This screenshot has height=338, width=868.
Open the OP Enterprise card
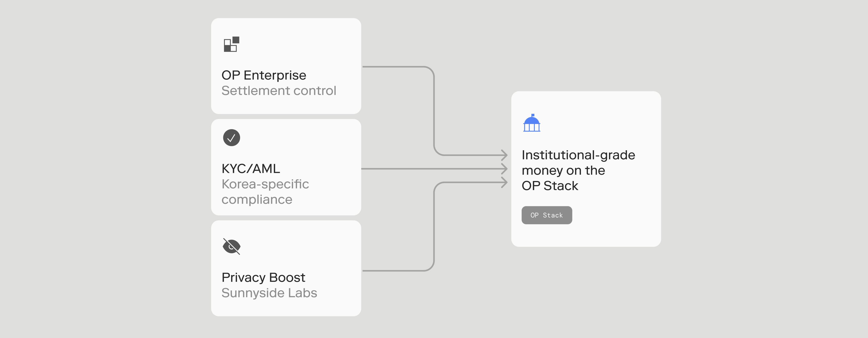click(286, 66)
